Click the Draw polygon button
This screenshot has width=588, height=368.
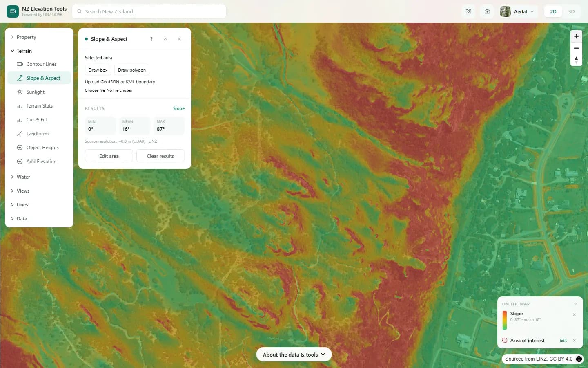tap(132, 70)
